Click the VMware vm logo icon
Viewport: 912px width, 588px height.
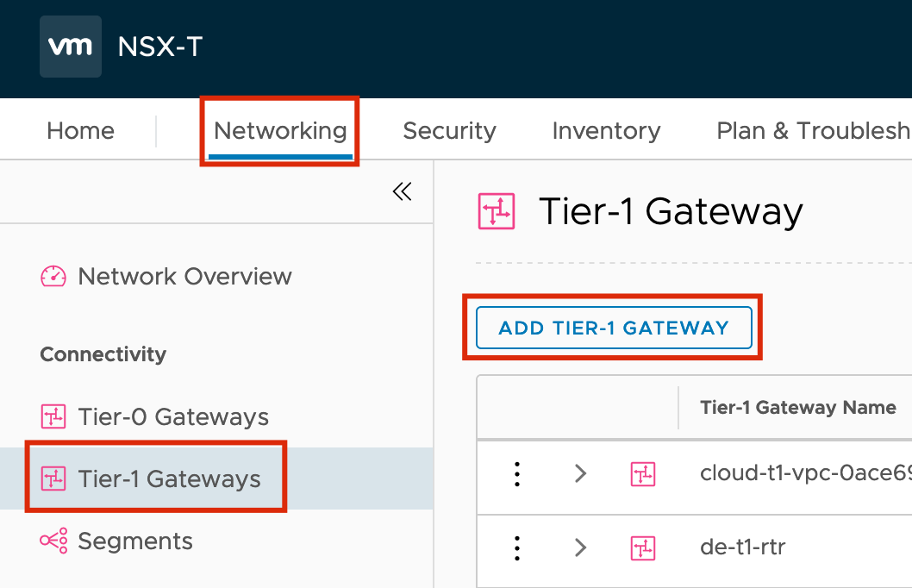tap(71, 47)
